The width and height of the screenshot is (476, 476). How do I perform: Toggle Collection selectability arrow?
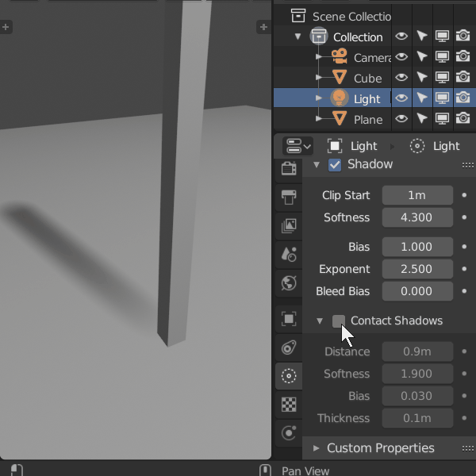[x=422, y=36]
